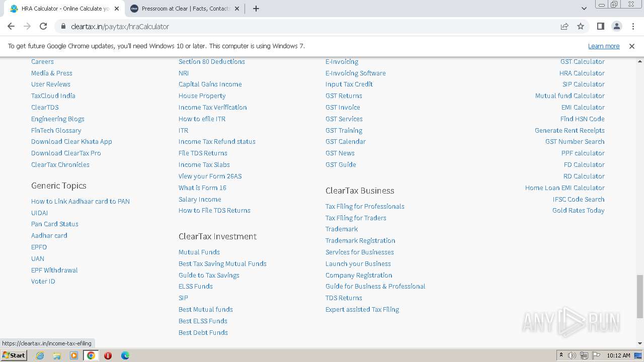Screen dimensions: 644x362
Task: Open the Home Loan EMI Calculator link
Action: [565, 188]
